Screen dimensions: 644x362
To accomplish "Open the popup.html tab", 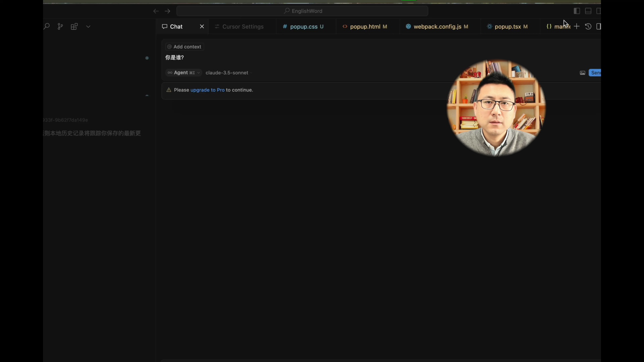I will (x=365, y=26).
